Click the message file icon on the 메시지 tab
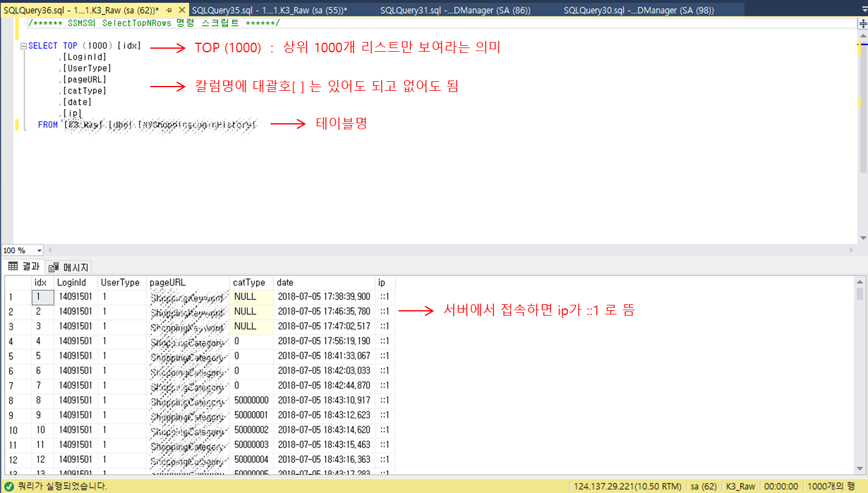 coord(53,267)
